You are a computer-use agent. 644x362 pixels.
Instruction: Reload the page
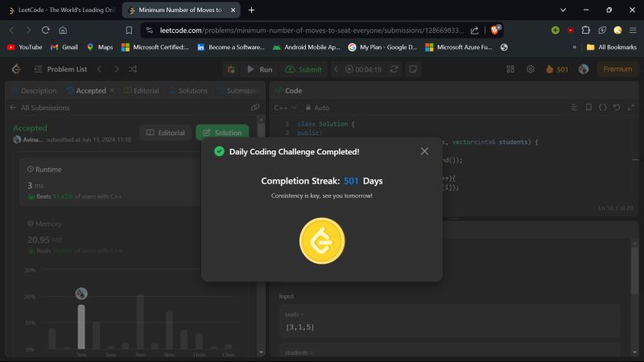(x=46, y=30)
